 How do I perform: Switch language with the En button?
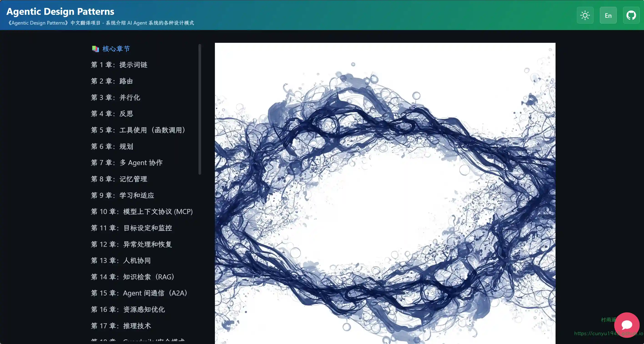pos(608,15)
